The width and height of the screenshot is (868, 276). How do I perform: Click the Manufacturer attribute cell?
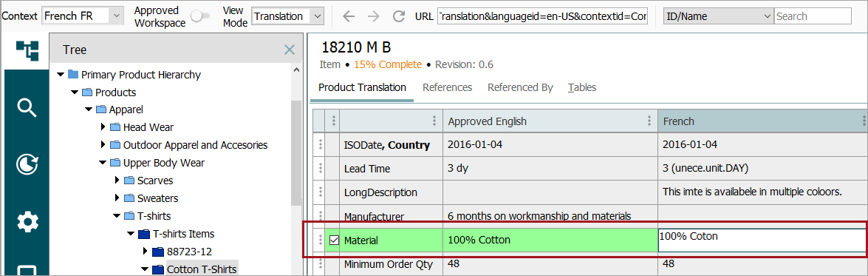pyautogui.click(x=391, y=216)
